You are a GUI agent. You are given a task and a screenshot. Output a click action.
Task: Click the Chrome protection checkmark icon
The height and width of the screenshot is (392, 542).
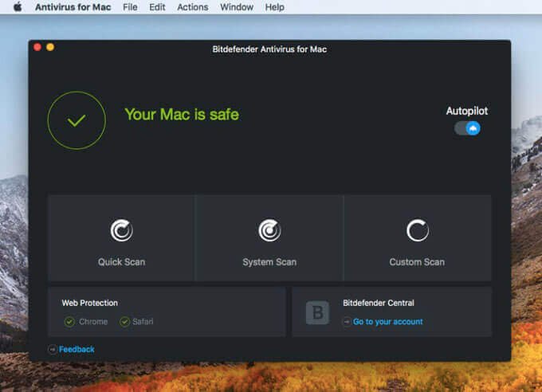point(69,322)
